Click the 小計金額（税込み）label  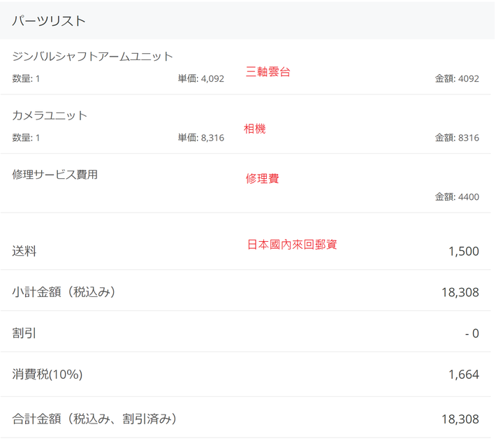pos(64,292)
